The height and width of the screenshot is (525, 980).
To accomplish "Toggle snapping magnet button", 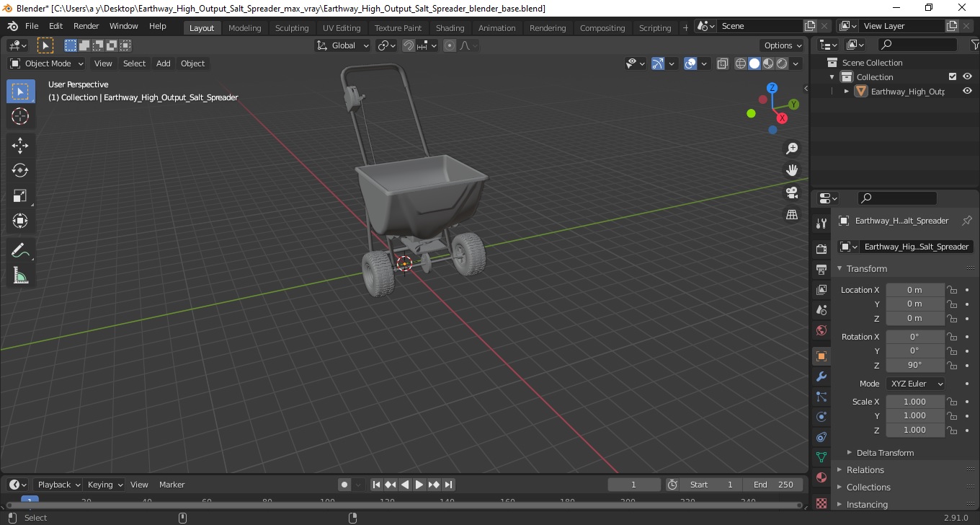I will click(409, 45).
